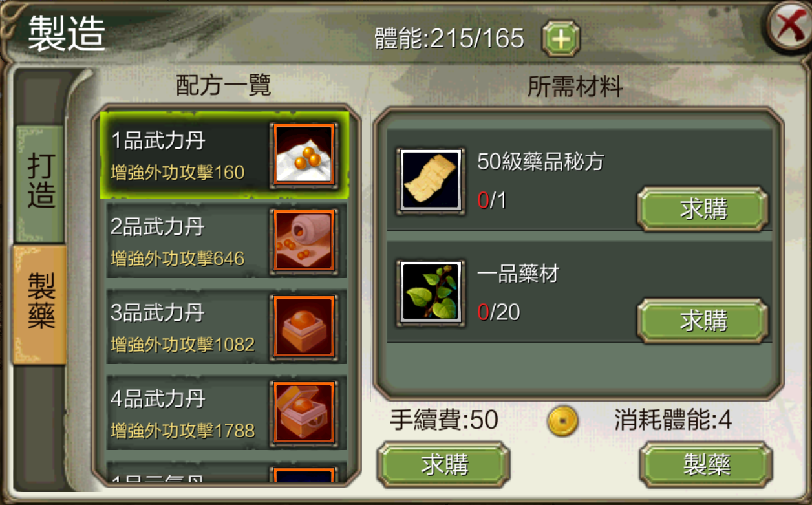Viewport: 812px width, 505px height.
Task: Select the highlighted 1品武力丹 recipe text
Action: (159, 140)
